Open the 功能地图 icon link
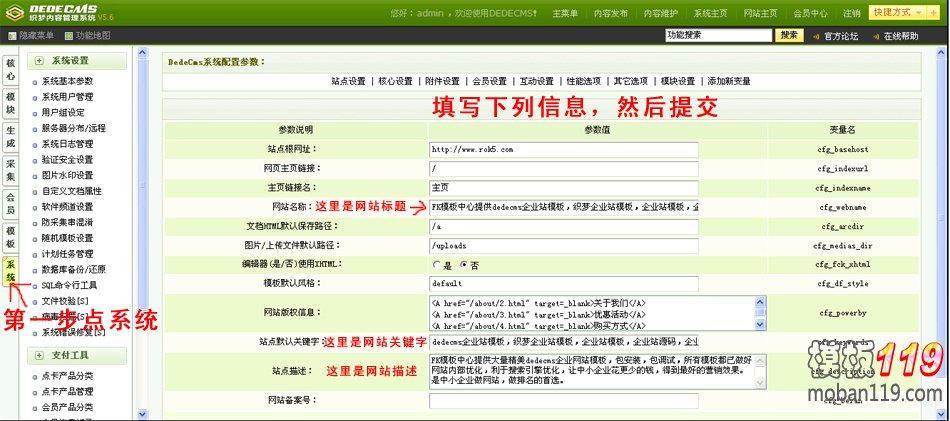 [x=68, y=36]
